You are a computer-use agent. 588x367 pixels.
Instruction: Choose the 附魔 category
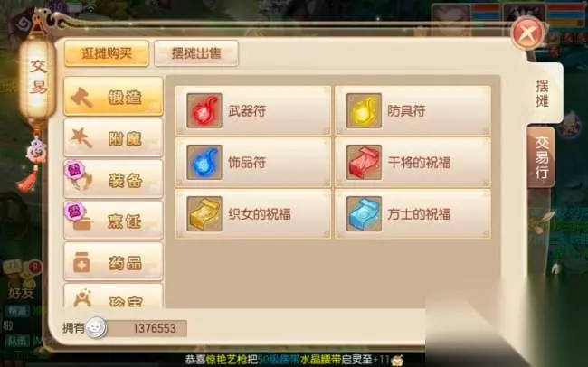(x=114, y=138)
